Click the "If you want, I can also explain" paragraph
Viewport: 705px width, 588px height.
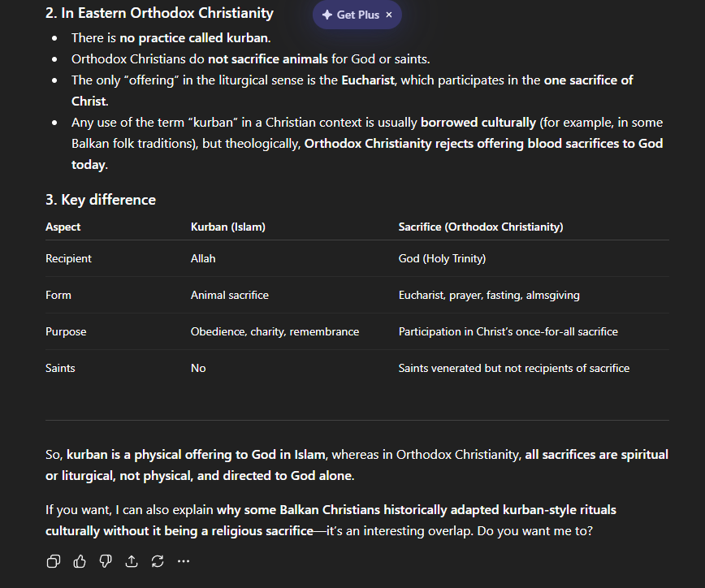coord(331,520)
